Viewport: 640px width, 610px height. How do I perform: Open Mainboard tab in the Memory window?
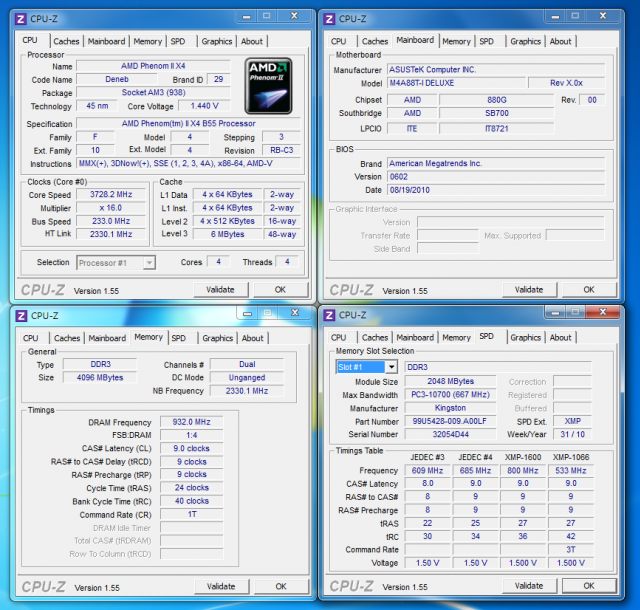pos(107,338)
